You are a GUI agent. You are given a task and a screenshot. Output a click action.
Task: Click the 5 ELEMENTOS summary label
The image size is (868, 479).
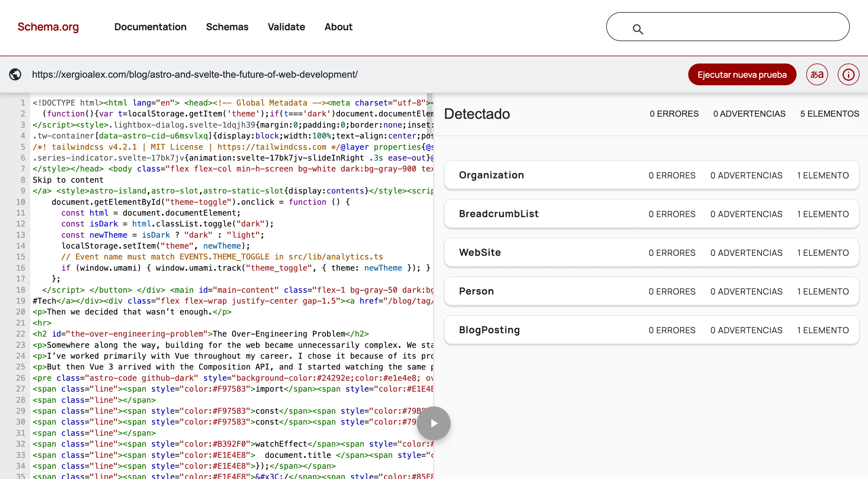pyautogui.click(x=830, y=113)
